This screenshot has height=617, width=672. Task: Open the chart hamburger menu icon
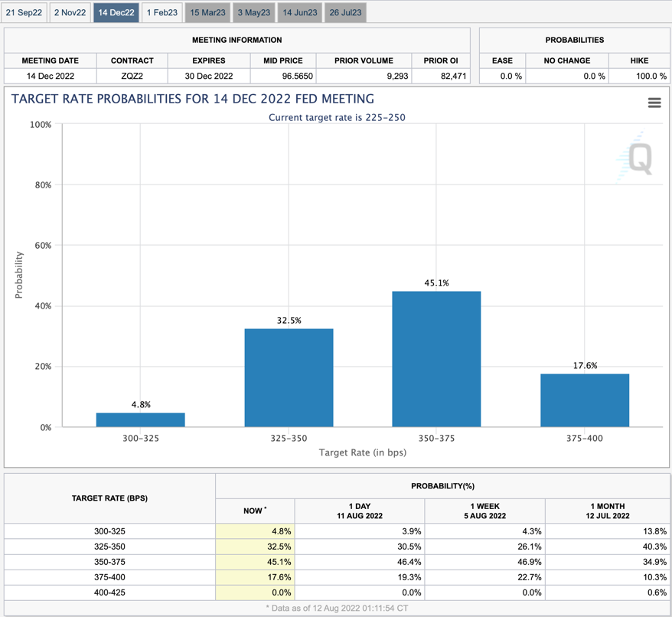(x=654, y=103)
